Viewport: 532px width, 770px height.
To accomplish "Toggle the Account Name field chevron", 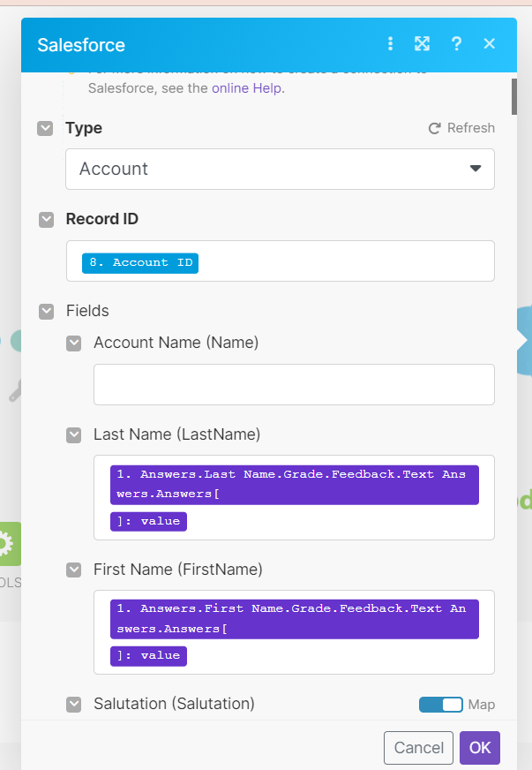I will pyautogui.click(x=74, y=343).
